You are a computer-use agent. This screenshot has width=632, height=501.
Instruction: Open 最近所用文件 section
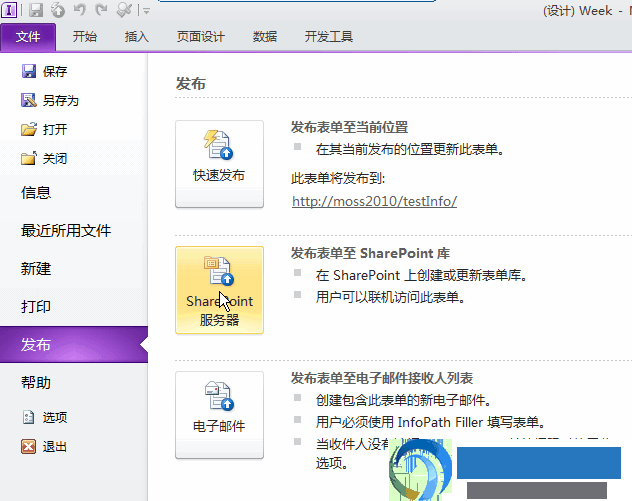pyautogui.click(x=66, y=231)
